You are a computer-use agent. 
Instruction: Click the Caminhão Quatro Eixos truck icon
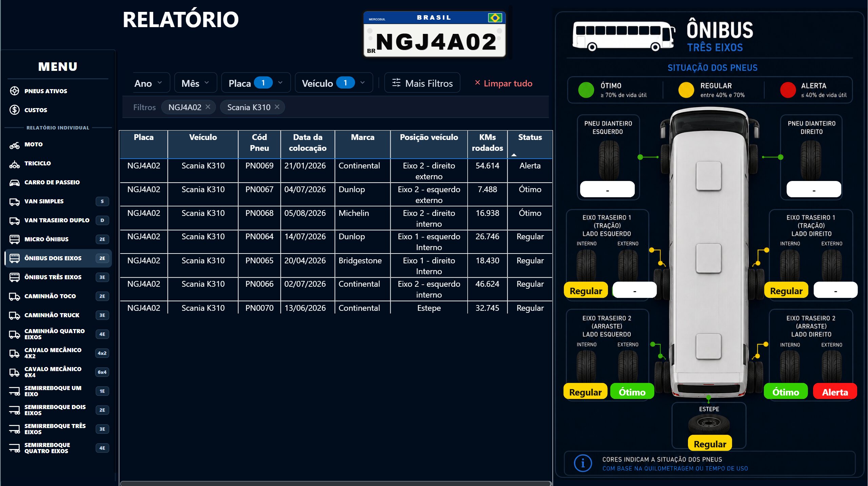tap(15, 334)
